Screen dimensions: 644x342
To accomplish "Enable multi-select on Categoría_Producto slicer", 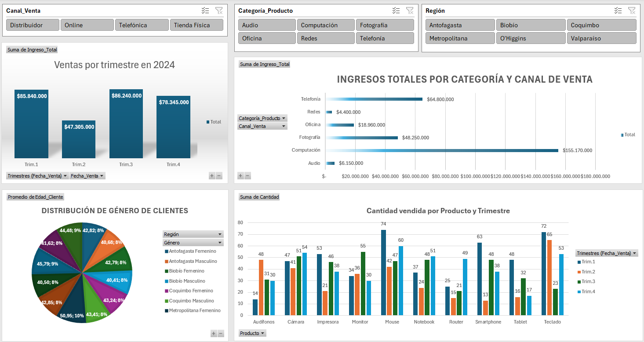I will 396,11.
